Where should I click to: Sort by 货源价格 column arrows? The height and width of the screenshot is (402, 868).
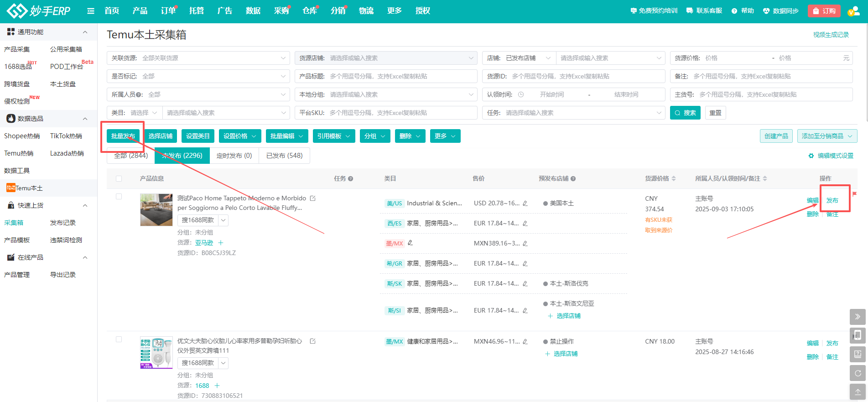tap(674, 178)
